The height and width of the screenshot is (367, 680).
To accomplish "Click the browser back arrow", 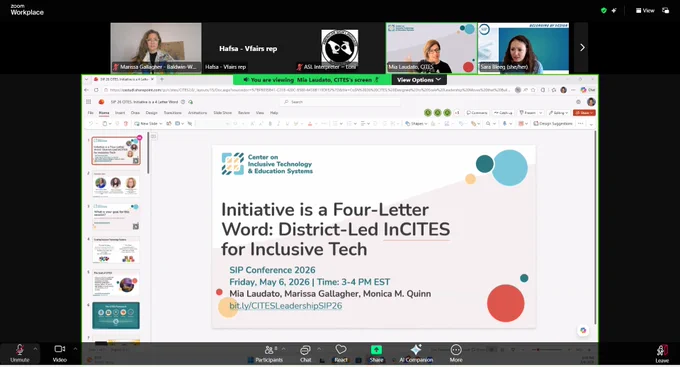I will [x=86, y=90].
